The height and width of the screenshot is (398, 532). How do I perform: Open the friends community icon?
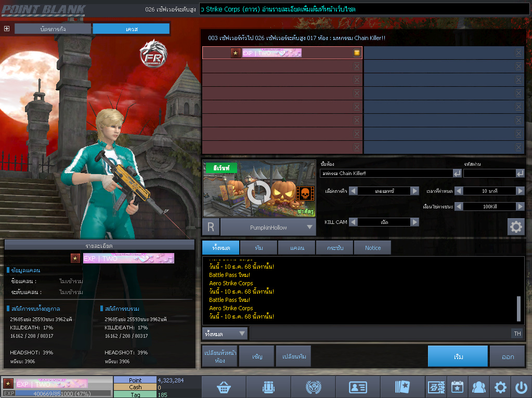coord(478,387)
